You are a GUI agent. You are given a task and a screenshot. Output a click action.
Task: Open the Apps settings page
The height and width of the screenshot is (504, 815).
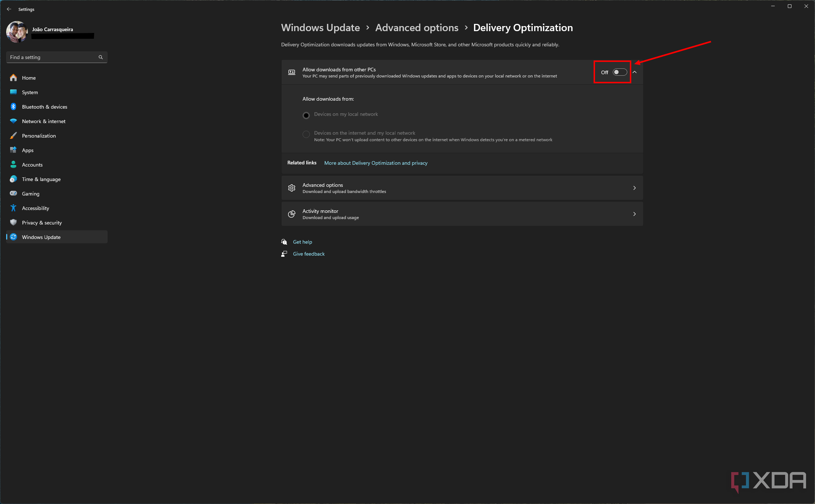click(x=57, y=150)
